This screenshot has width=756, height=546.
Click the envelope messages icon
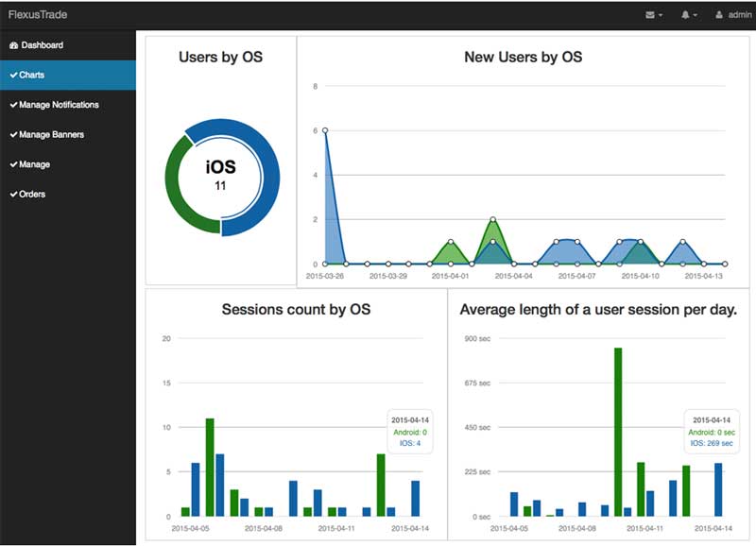[650, 15]
